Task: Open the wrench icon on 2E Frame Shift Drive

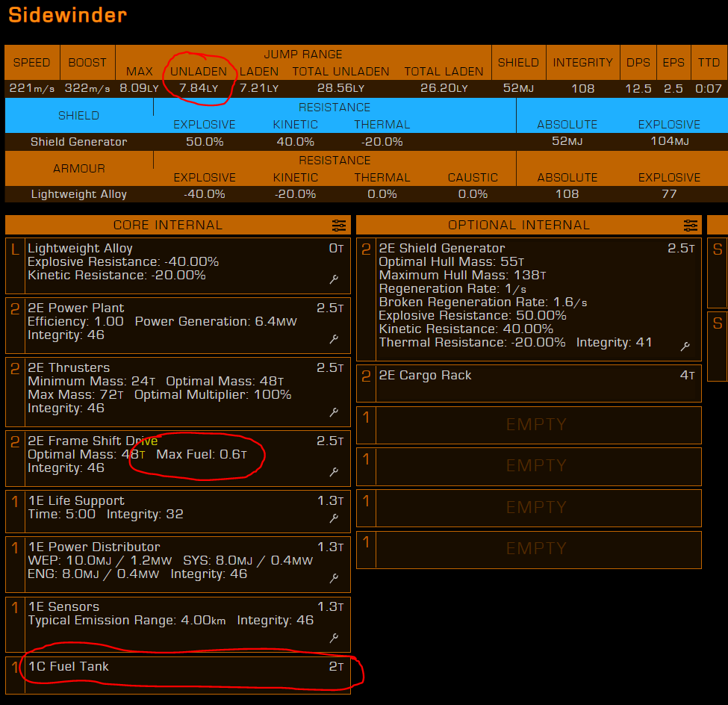Action: click(x=334, y=472)
